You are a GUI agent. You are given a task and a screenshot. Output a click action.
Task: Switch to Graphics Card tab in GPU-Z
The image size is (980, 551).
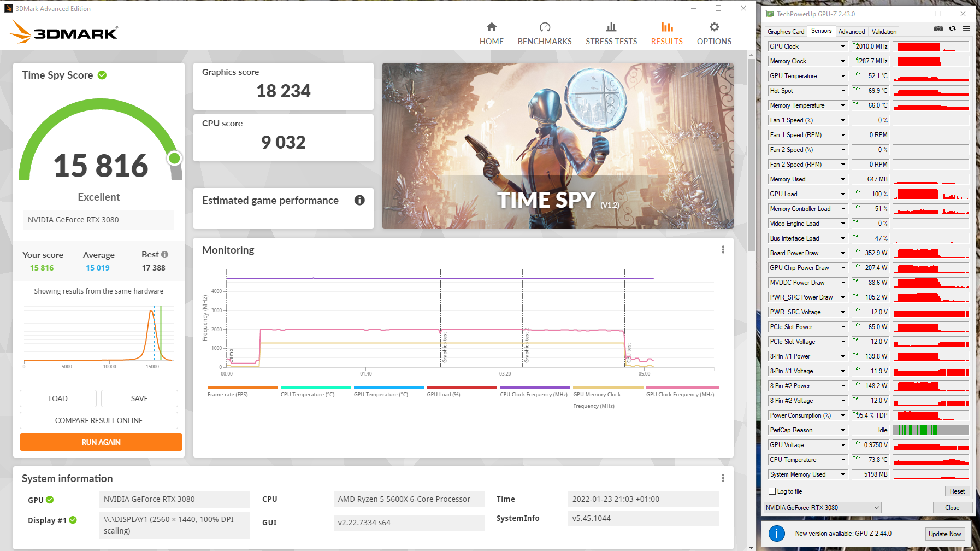[786, 32]
